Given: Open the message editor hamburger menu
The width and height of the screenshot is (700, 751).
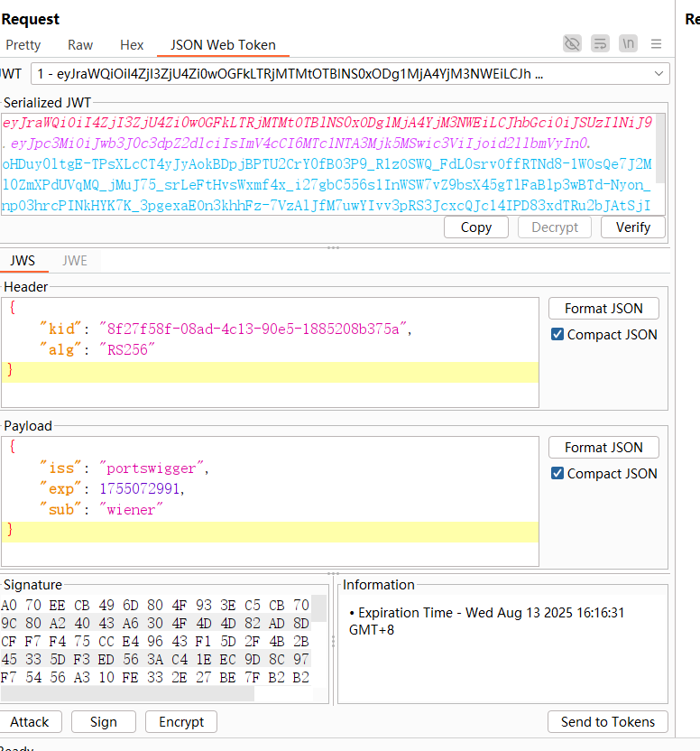Looking at the screenshot, I should click(656, 44).
